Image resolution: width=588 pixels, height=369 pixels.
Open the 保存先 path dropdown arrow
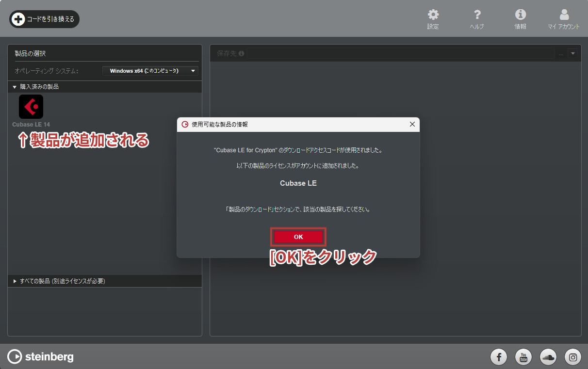coord(573,53)
